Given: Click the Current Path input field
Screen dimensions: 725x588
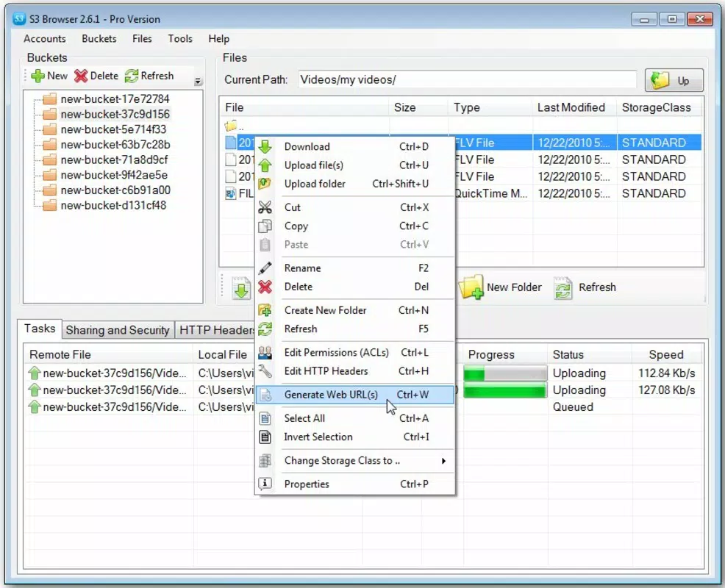Looking at the screenshot, I should coord(467,79).
